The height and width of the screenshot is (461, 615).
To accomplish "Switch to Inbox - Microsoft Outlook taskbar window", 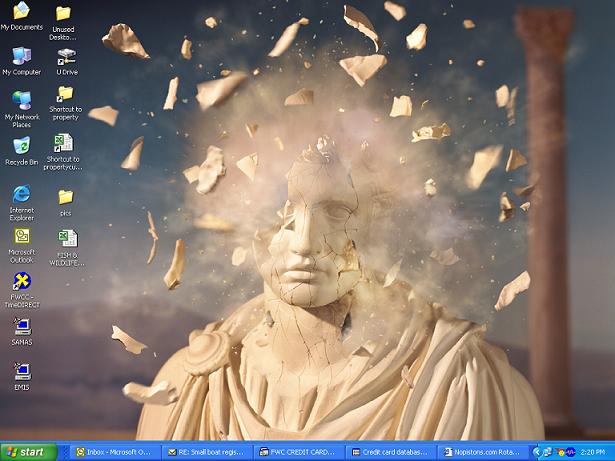I will click(x=117, y=452).
